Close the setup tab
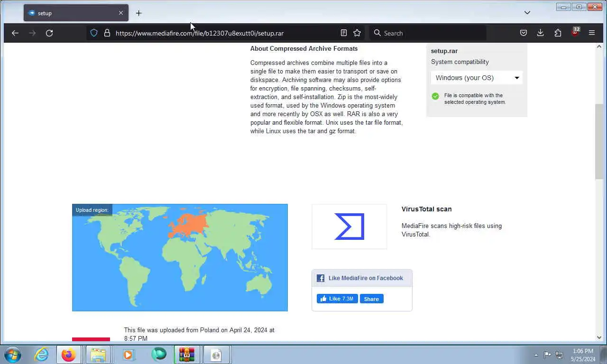This screenshot has width=607, height=364. pos(121,13)
